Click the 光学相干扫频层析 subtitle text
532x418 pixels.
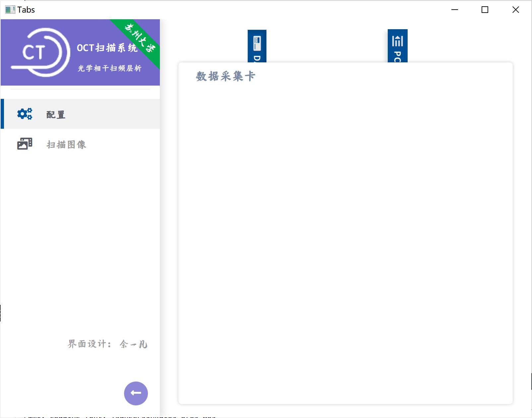[x=109, y=69]
